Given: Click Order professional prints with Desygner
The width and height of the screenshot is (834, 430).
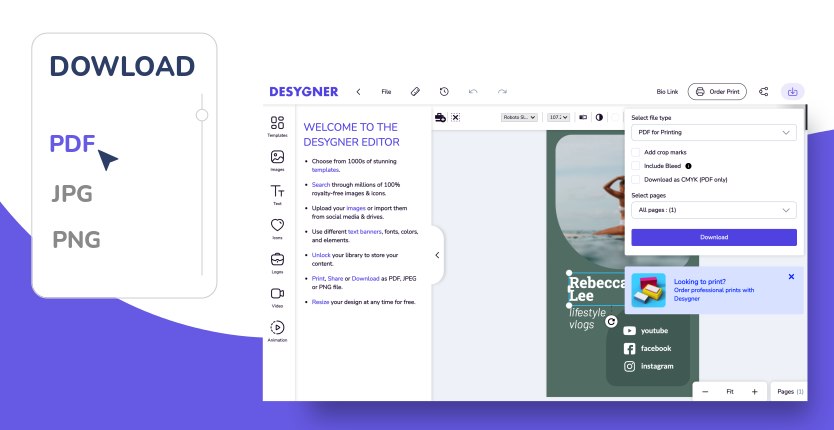Looking at the screenshot, I should (714, 294).
